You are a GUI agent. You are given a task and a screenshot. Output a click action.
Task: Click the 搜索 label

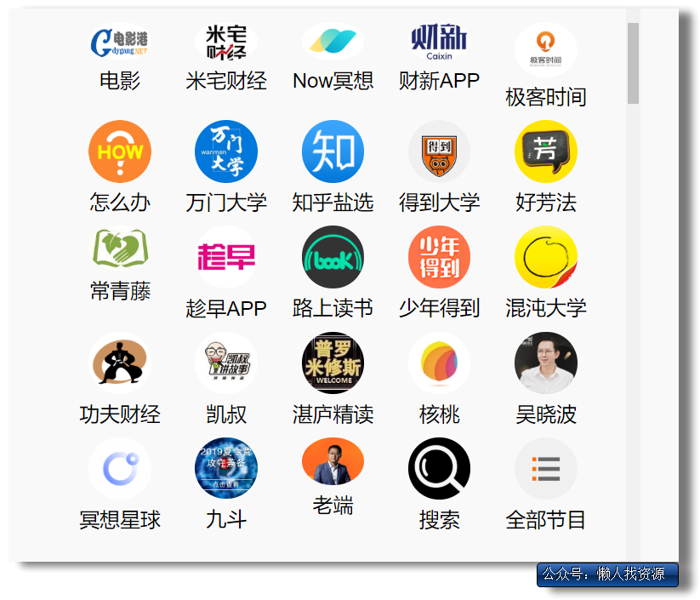pos(439,520)
